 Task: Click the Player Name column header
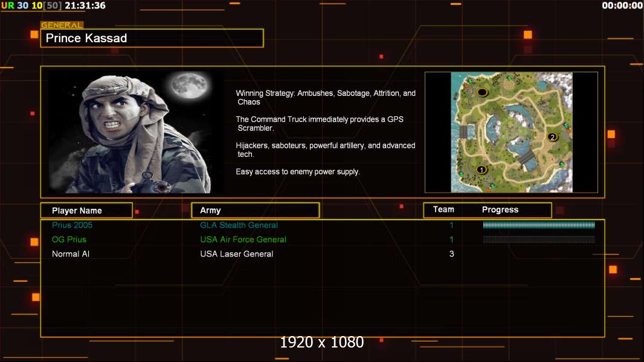pyautogui.click(x=86, y=211)
